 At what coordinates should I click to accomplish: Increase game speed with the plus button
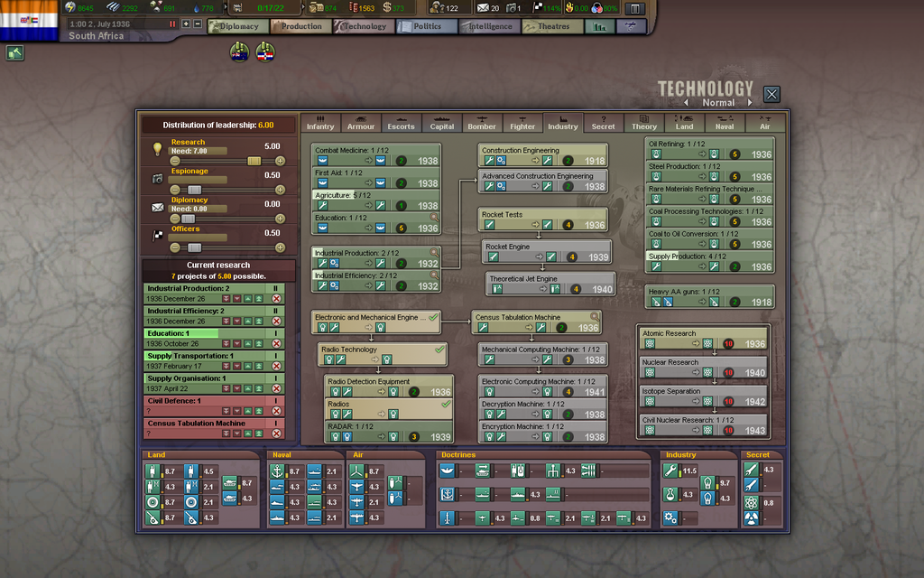[x=186, y=24]
